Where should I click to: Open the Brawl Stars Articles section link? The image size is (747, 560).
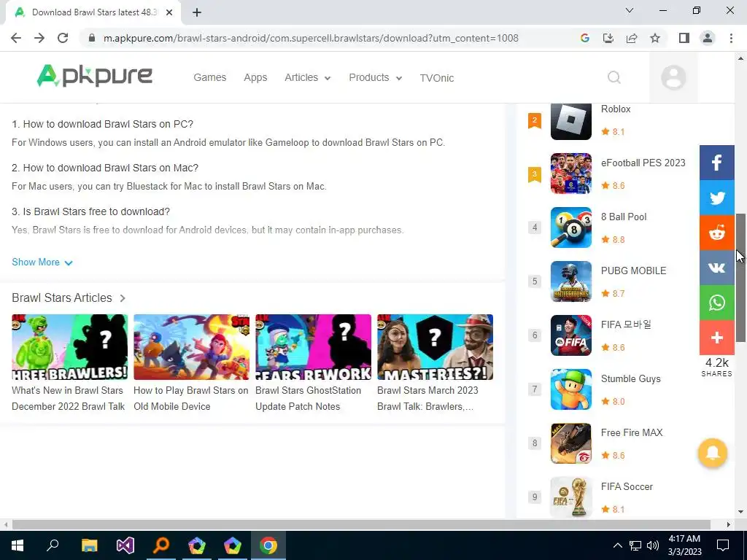69,298
